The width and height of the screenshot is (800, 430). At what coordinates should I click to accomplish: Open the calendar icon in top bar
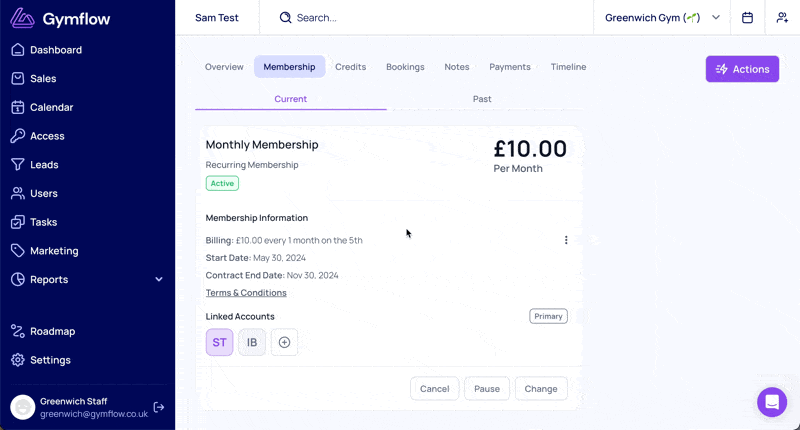point(747,18)
